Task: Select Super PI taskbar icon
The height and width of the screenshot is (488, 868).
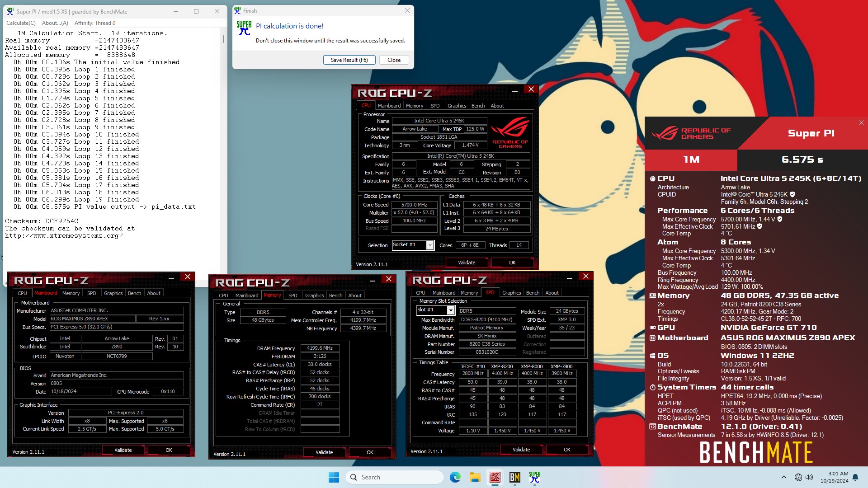Action: 534,477
